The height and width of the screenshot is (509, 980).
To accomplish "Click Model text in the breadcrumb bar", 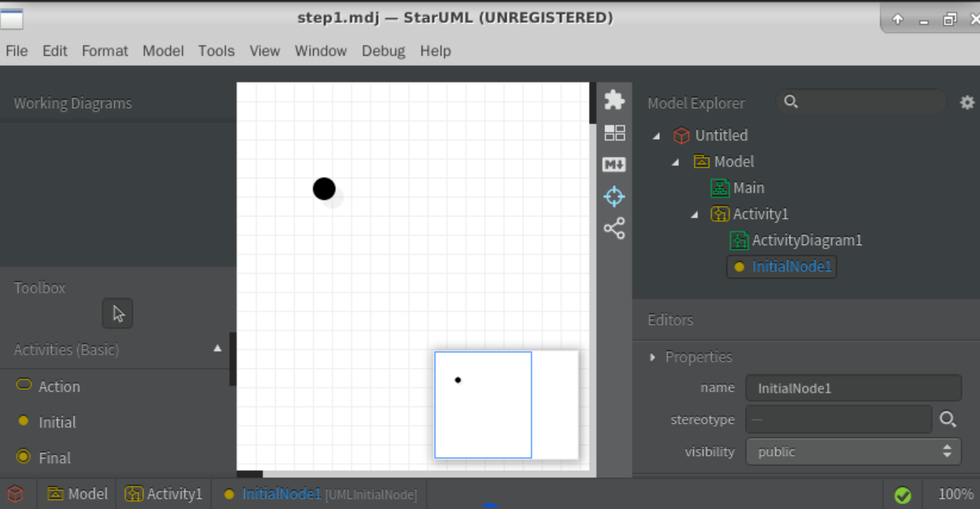I will [x=87, y=494].
